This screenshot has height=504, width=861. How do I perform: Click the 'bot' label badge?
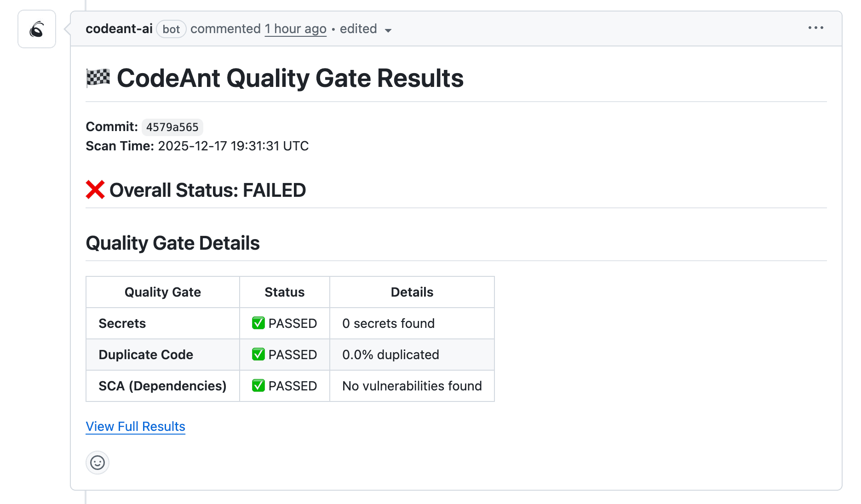point(171,29)
